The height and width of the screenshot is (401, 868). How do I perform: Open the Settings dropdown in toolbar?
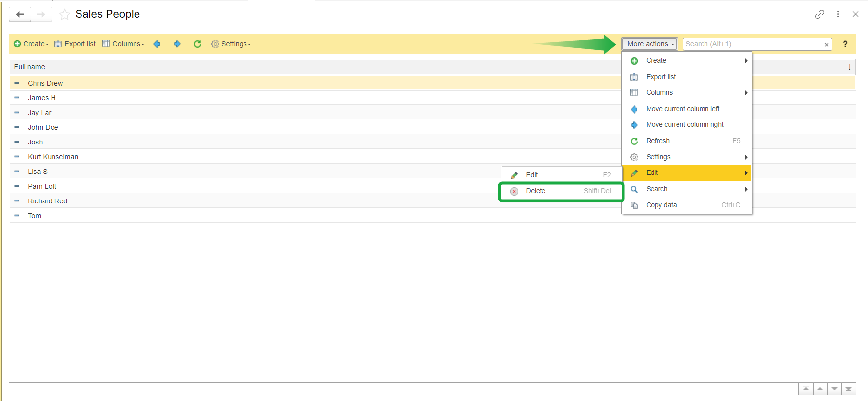[231, 44]
